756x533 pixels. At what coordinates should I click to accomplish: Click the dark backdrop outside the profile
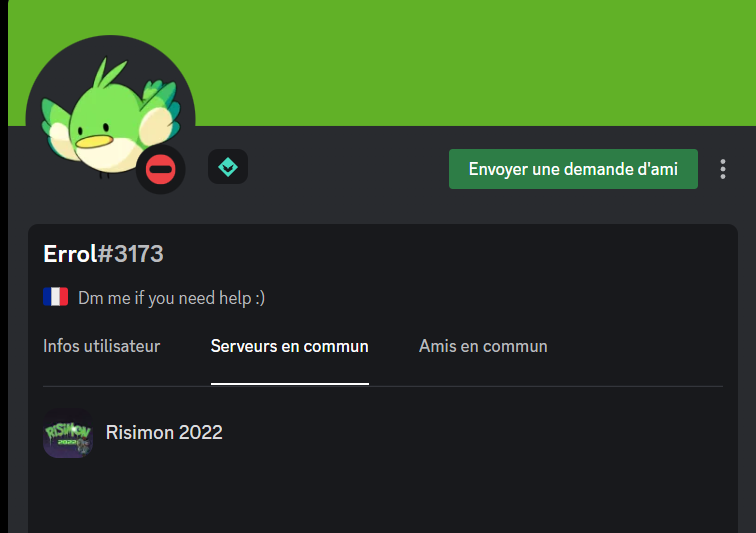4,266
